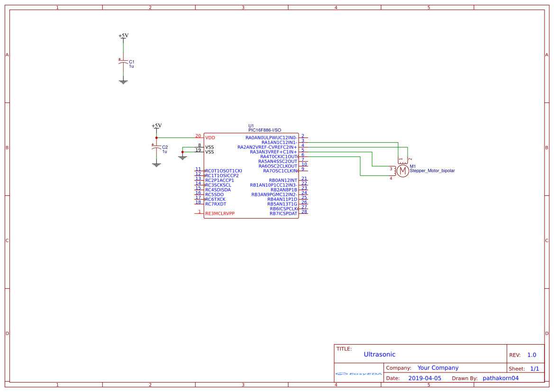The height and width of the screenshot is (392, 554).
Task: Select the RE3MCLRVPP pin label
Action: click(219, 213)
